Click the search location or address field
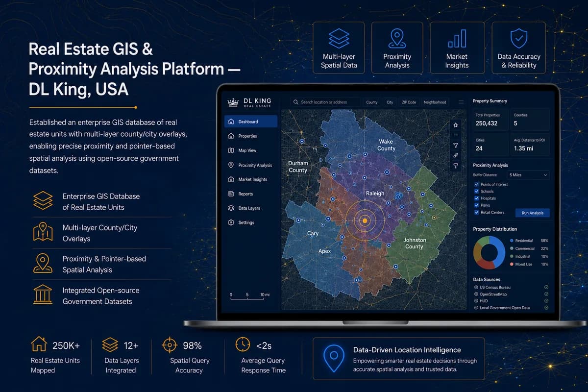 (325, 102)
